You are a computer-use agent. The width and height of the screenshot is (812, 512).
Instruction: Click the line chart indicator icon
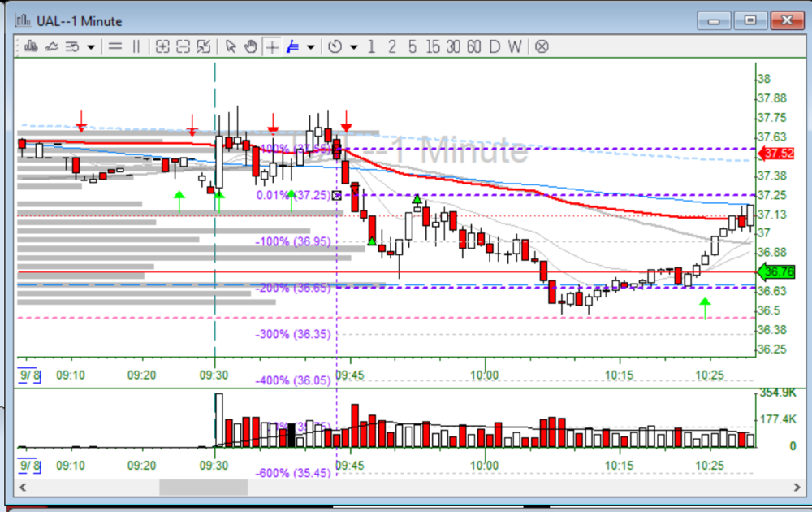[x=52, y=46]
